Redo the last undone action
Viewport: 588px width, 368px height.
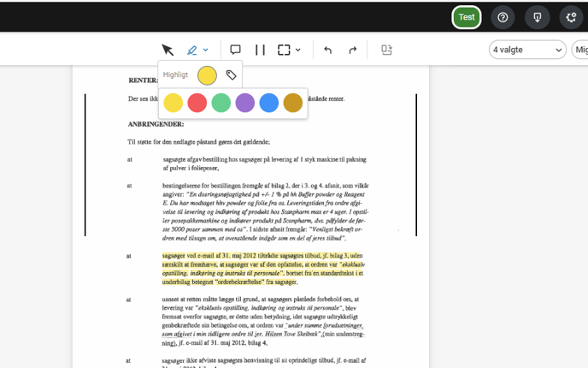tap(352, 50)
